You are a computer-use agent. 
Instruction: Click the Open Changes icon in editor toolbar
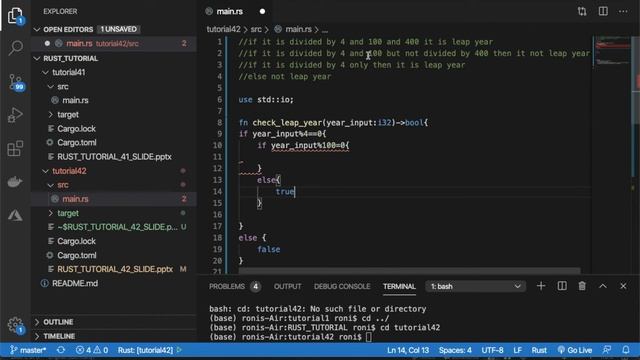[x=582, y=11]
